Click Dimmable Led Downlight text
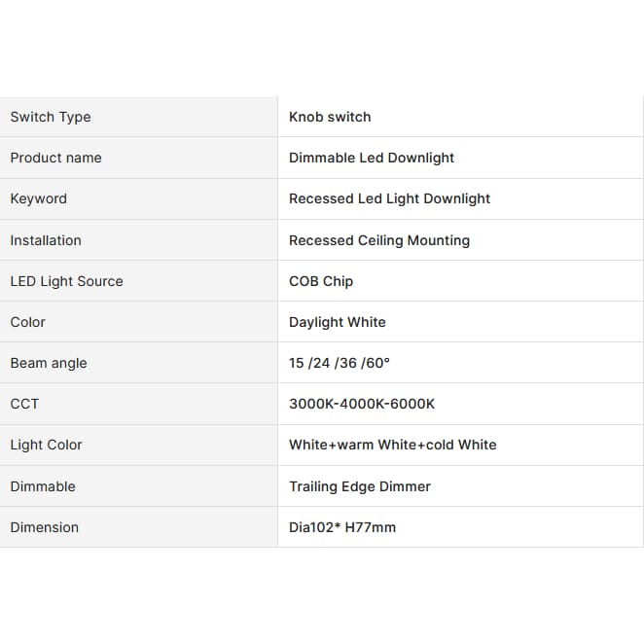Screen dimensions: 644x644 tap(372, 158)
